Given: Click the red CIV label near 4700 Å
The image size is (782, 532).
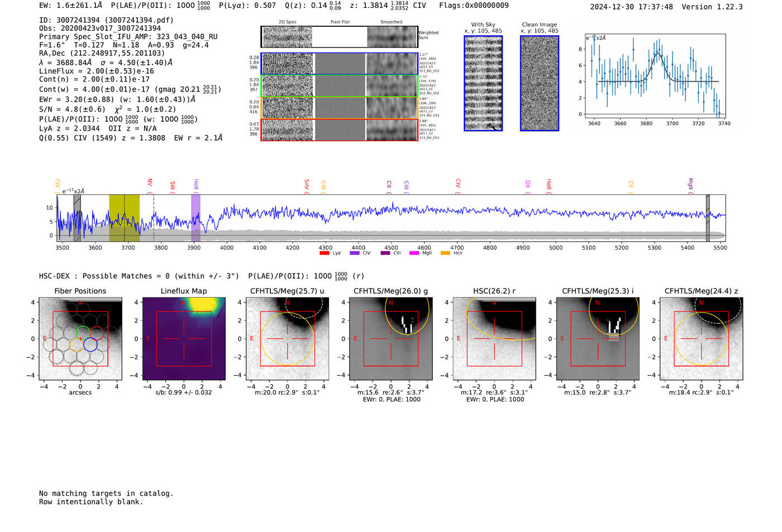Looking at the screenshot, I should [458, 184].
